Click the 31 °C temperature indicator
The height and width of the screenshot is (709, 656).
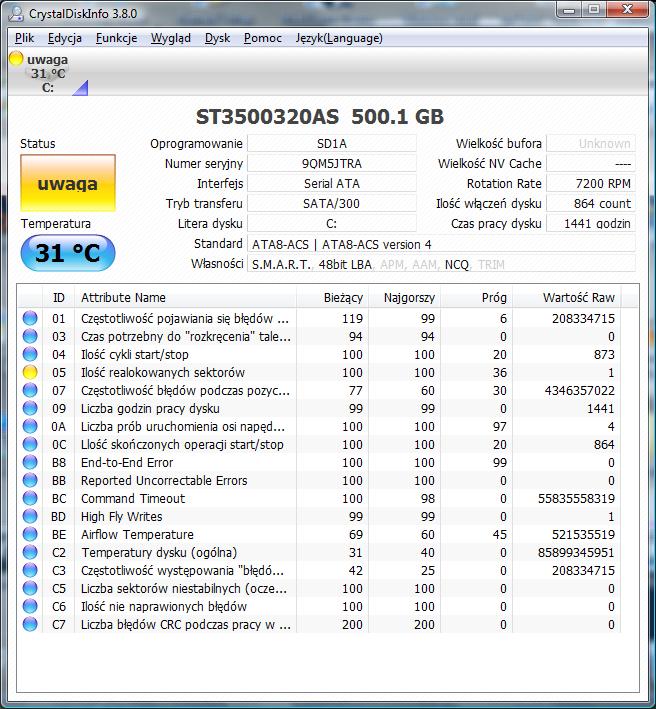68,253
